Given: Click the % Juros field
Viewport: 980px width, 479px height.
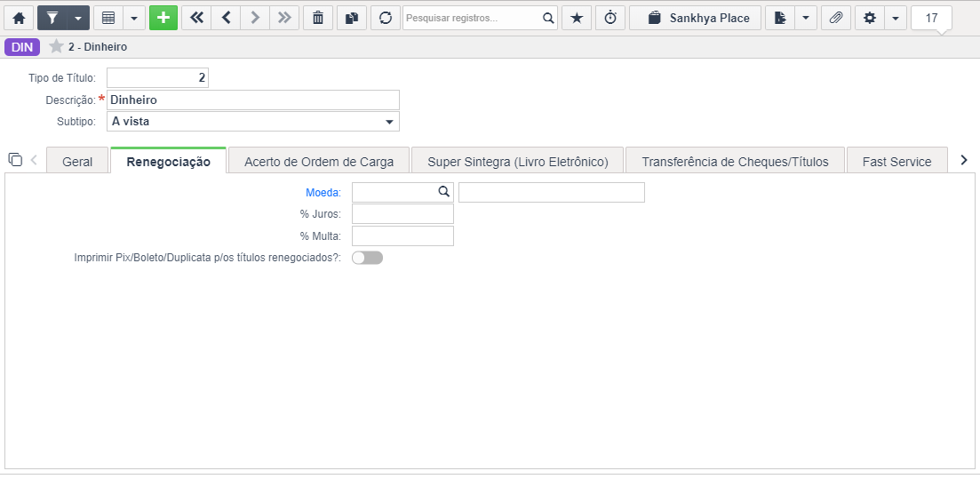Looking at the screenshot, I should (x=403, y=214).
